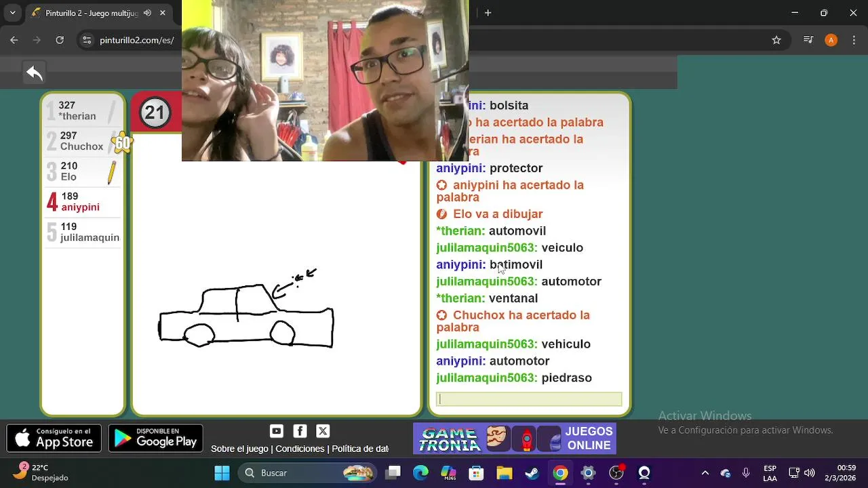Open the 'Sobre el juego' link
This screenshot has width=868, height=488.
click(x=239, y=449)
